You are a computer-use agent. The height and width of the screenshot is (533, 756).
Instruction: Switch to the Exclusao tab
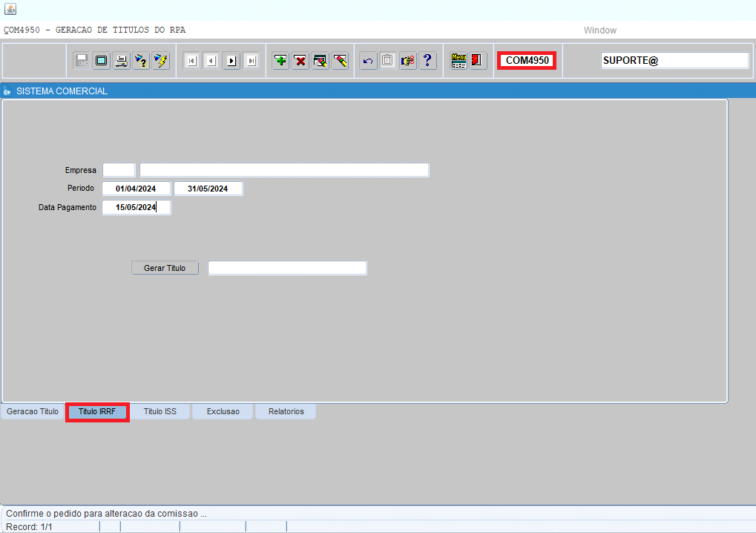click(x=223, y=411)
